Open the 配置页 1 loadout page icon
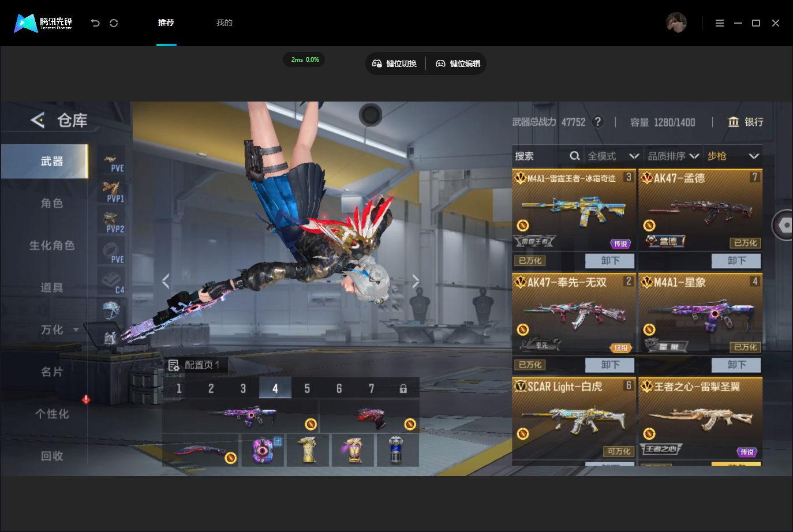This screenshot has width=793, height=532. [x=173, y=365]
